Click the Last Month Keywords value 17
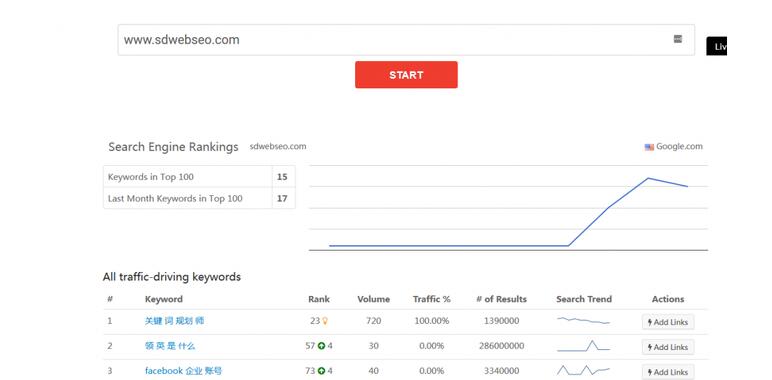 [282, 198]
